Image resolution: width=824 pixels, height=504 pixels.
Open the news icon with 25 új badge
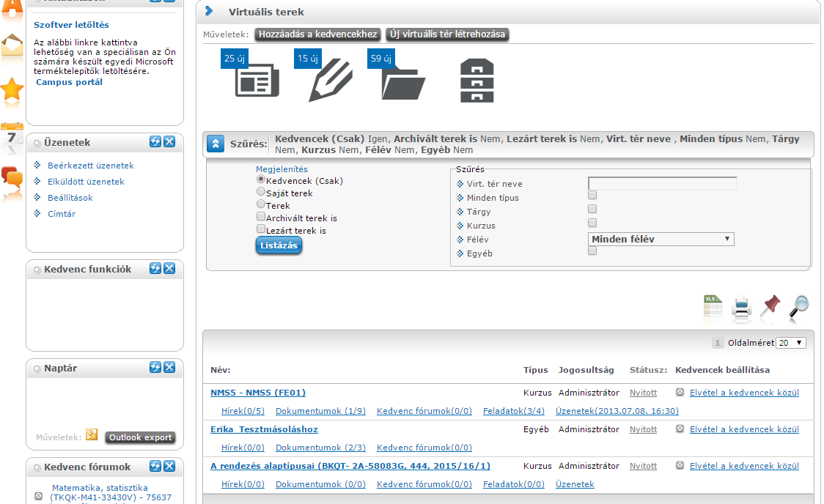click(x=257, y=81)
